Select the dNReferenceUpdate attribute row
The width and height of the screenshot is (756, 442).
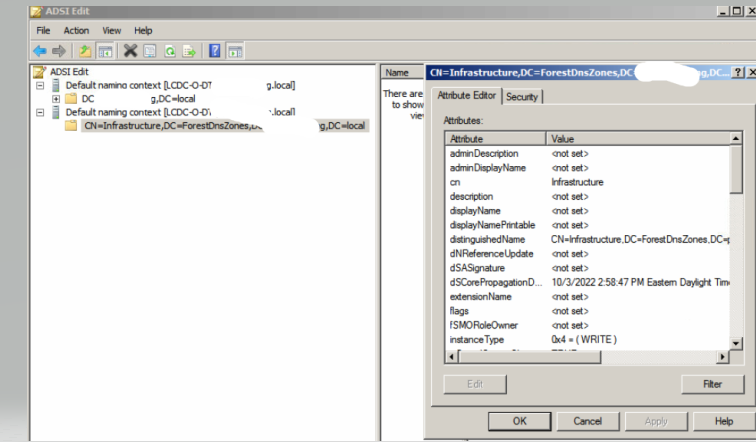(587, 254)
